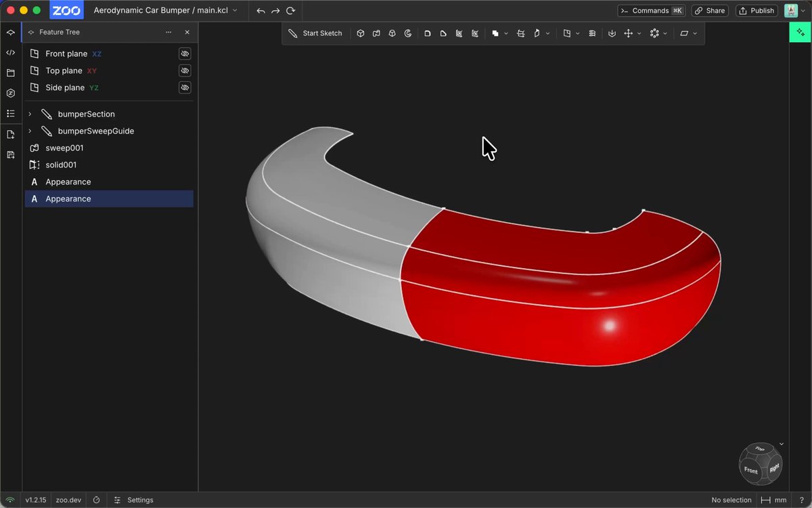812x508 pixels.
Task: Choose the Fillet tool icon
Action: point(428,33)
